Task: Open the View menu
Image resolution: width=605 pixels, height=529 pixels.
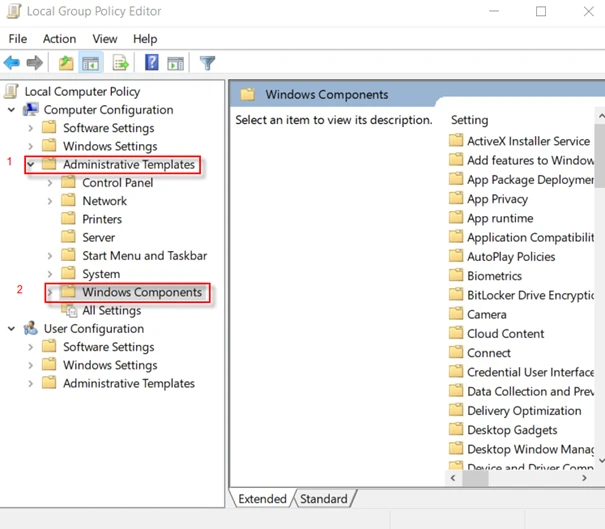Action: pyautogui.click(x=105, y=39)
